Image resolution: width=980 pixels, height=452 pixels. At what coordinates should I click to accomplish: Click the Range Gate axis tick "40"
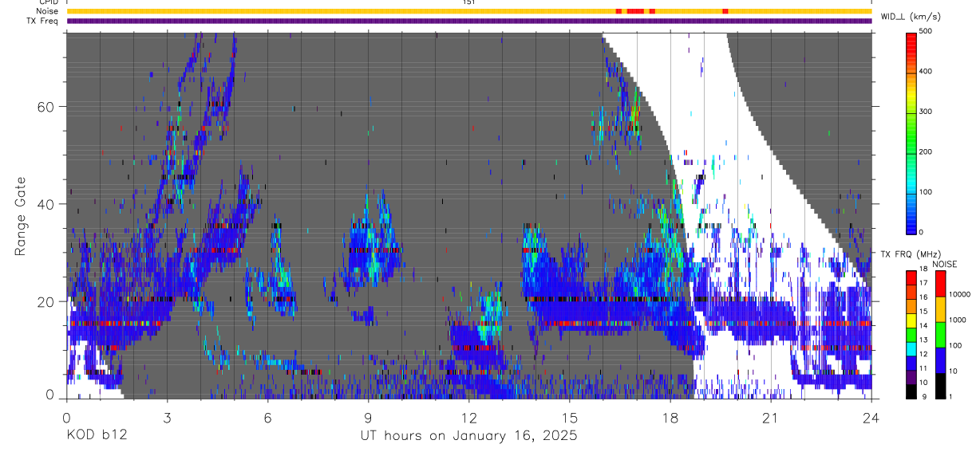click(x=47, y=204)
